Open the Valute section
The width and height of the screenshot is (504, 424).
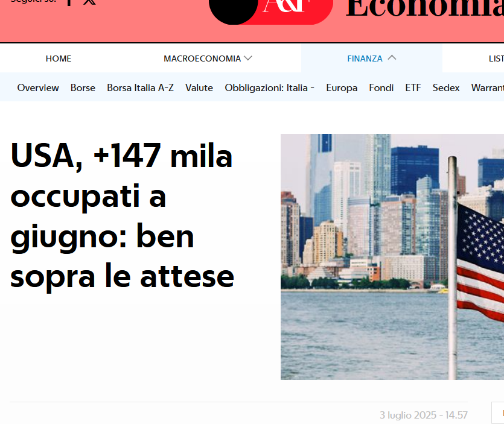click(199, 87)
